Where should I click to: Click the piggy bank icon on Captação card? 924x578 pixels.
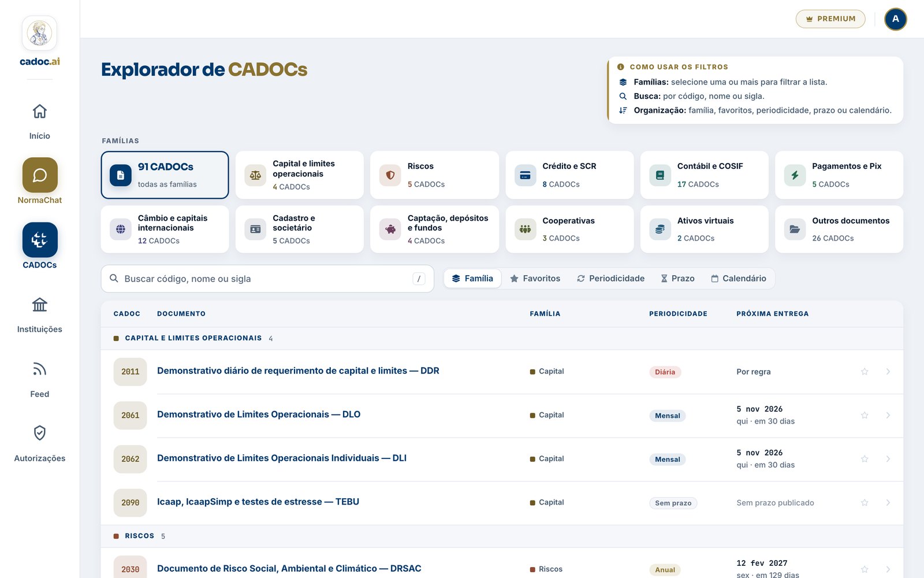[390, 229]
